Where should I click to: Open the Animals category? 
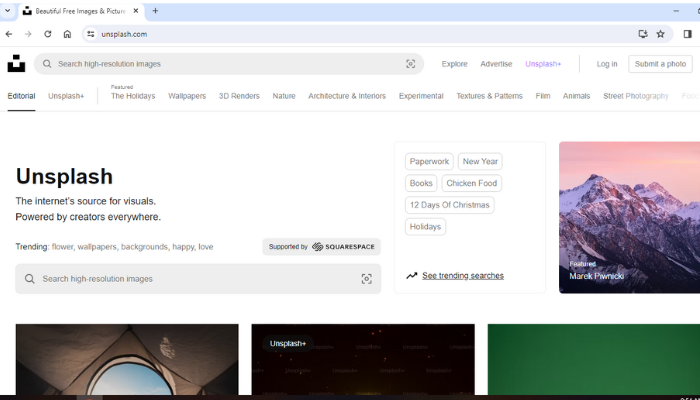pyautogui.click(x=576, y=96)
